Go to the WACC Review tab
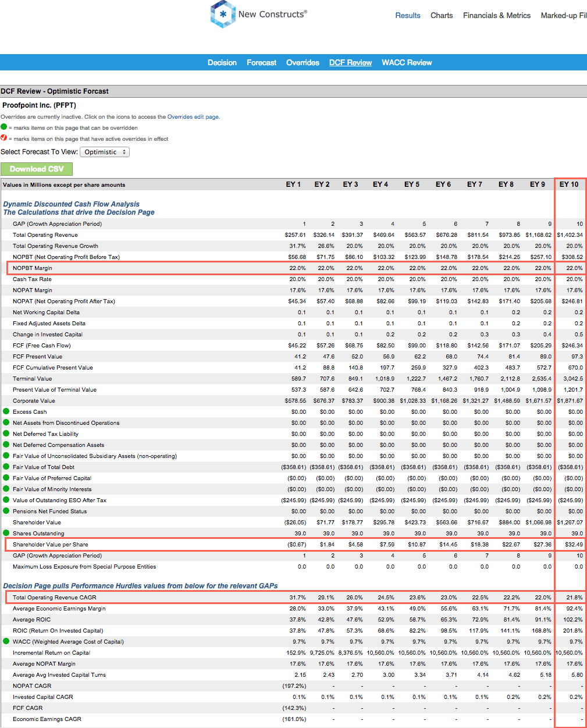This screenshot has width=587, height=728. point(407,63)
